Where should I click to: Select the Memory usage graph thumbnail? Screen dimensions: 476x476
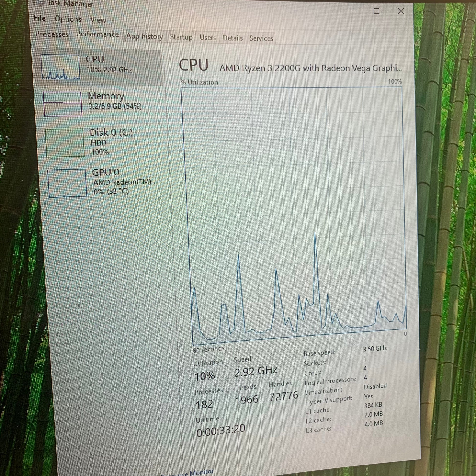(x=63, y=104)
